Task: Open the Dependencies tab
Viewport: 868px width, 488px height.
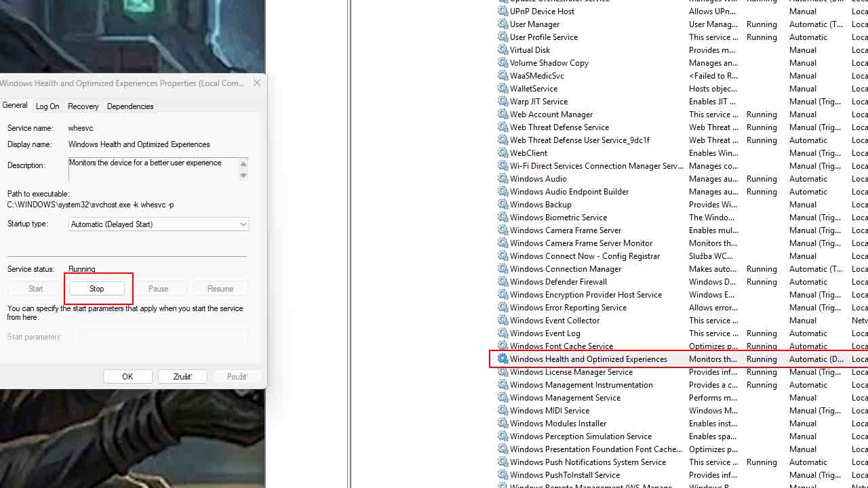Action: click(130, 106)
